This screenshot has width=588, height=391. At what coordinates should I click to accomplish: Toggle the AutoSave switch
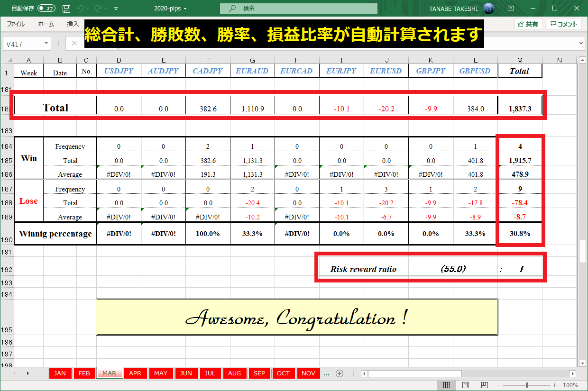46,9
